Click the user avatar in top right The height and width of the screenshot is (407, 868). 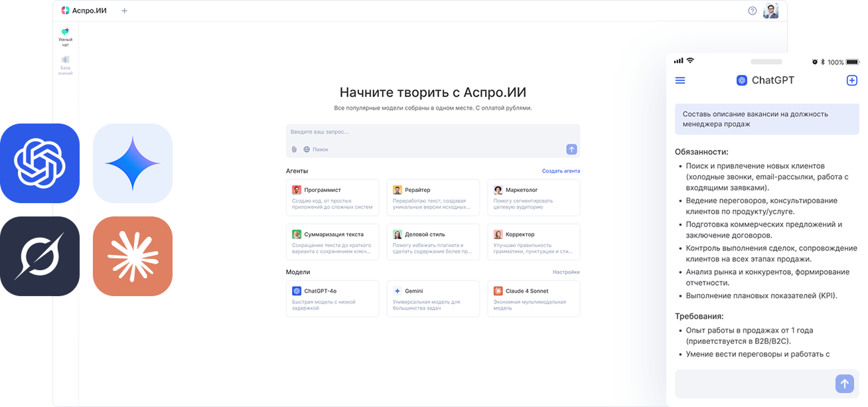(770, 11)
